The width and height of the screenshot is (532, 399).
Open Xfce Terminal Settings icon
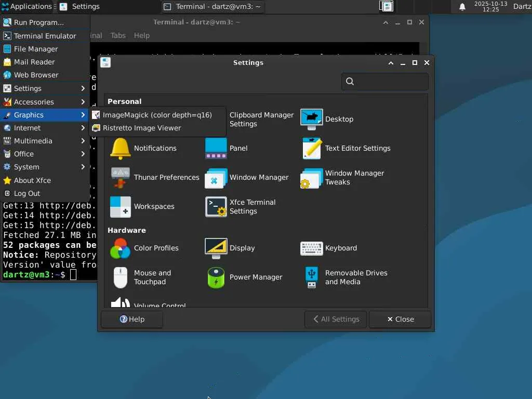click(216, 207)
